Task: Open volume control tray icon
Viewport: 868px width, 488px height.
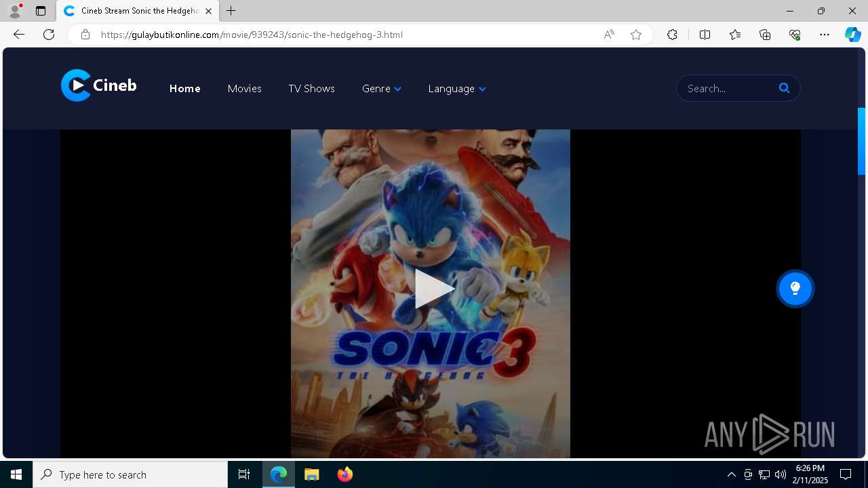Action: (781, 474)
